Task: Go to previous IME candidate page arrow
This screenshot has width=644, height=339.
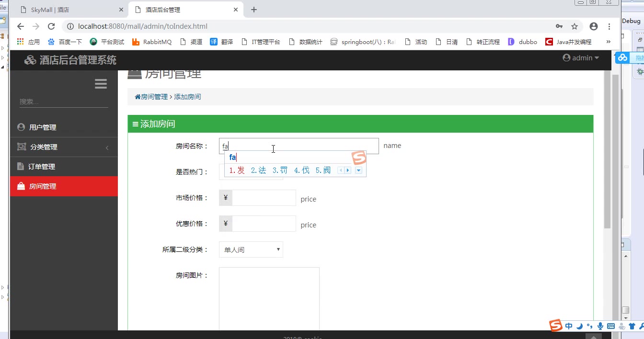Action: point(341,170)
